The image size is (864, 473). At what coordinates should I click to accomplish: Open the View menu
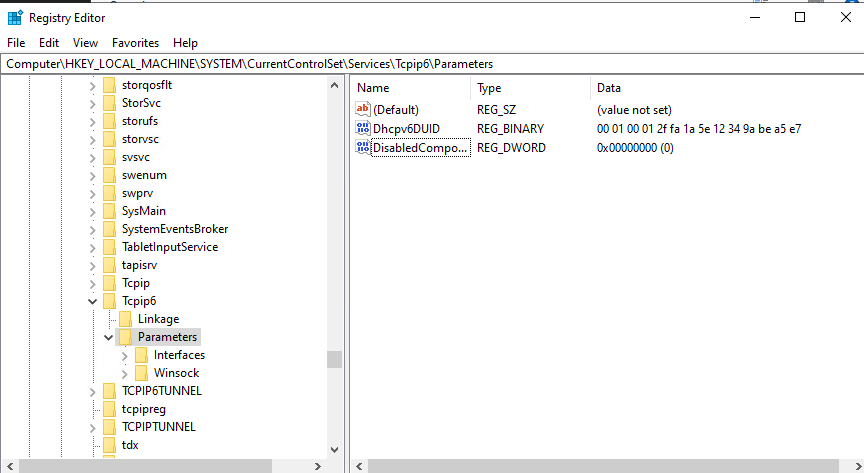(85, 43)
